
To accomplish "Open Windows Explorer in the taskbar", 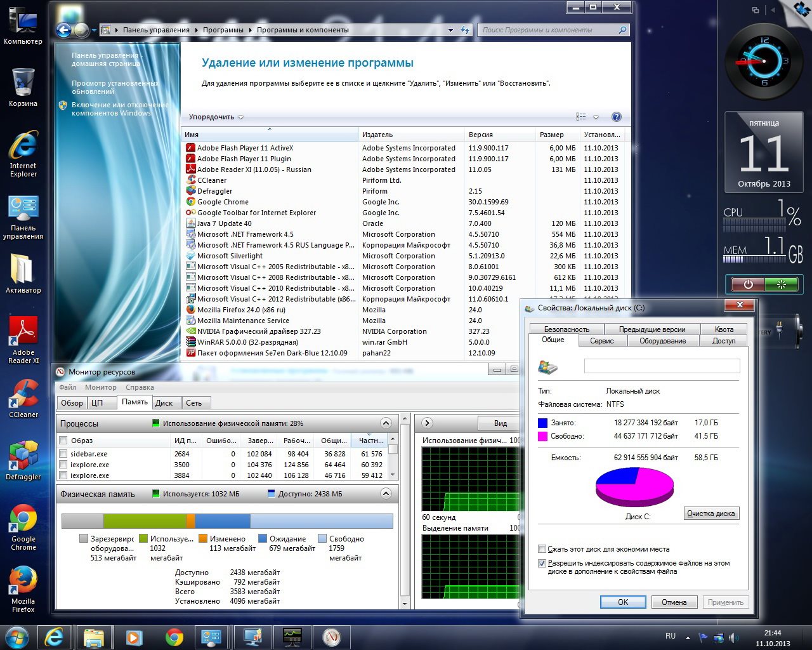I will [x=93, y=637].
